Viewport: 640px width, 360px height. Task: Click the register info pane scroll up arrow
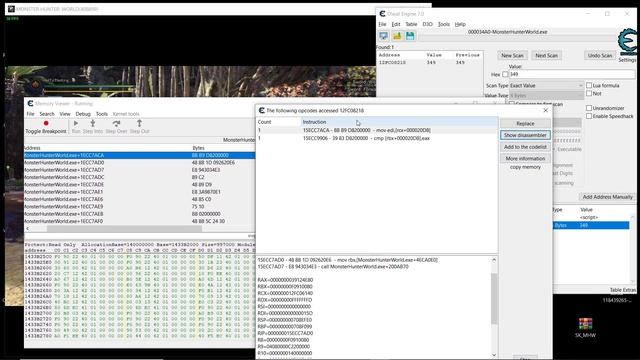point(494,260)
